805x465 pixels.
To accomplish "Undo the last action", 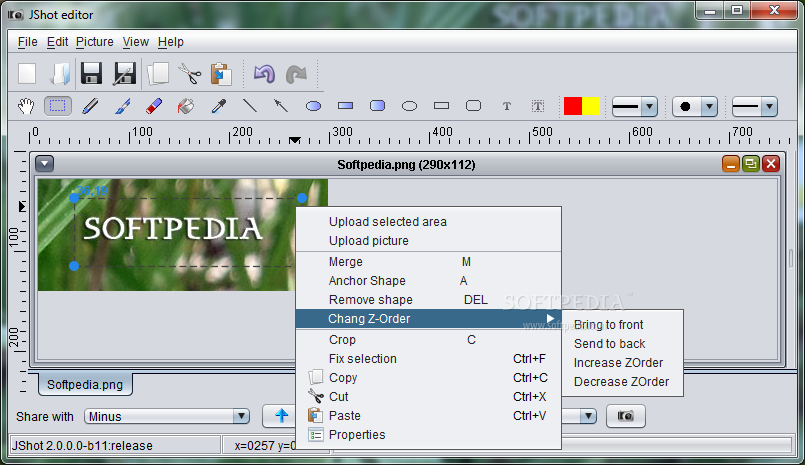I will pyautogui.click(x=264, y=74).
